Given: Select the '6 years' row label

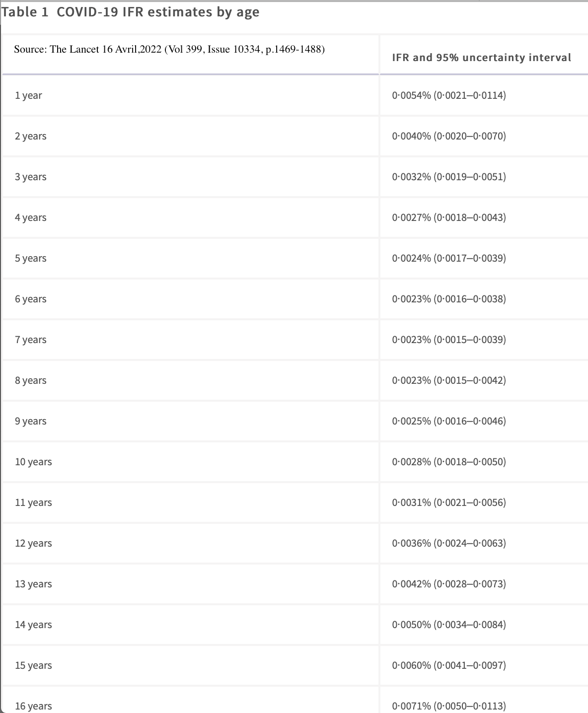Looking at the screenshot, I should point(31,299).
